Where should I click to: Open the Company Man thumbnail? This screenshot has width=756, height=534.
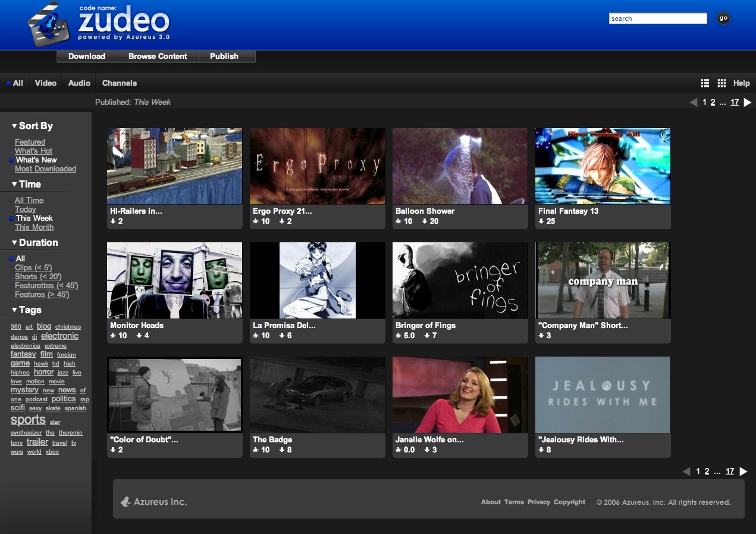(x=603, y=280)
